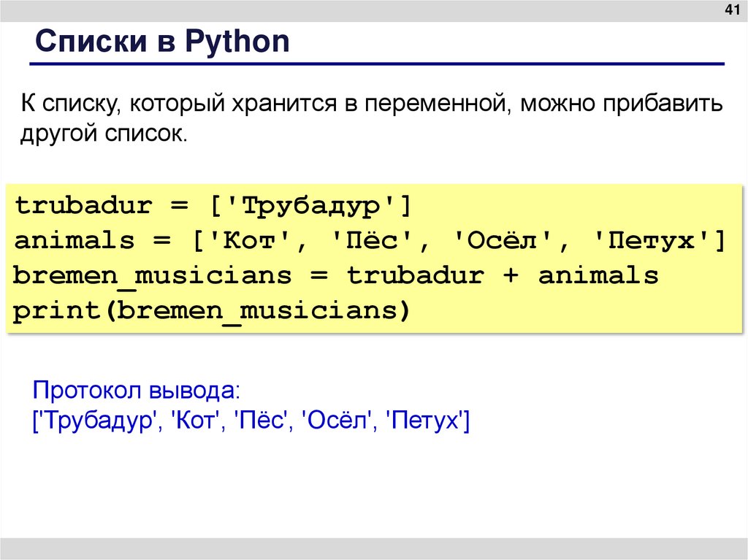Click the "Протокол вывода:" label
Viewport: 748px width, 560px height.
point(136,391)
